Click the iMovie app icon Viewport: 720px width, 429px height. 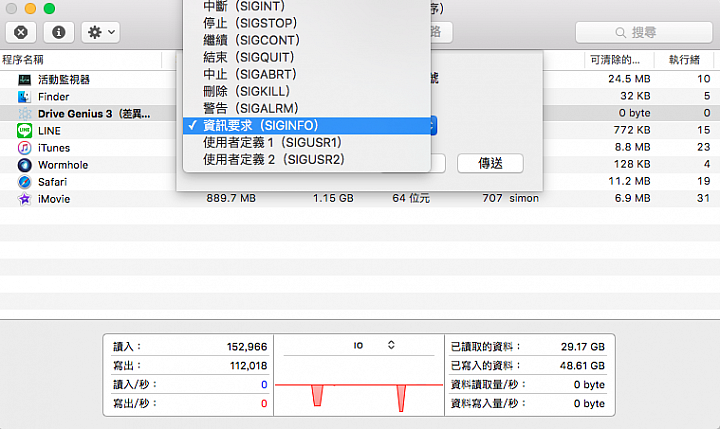24,199
